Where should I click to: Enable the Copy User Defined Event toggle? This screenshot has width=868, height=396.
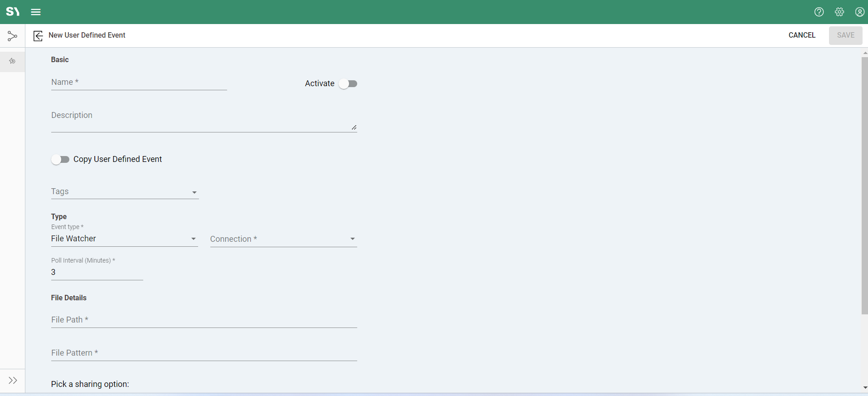(x=60, y=160)
